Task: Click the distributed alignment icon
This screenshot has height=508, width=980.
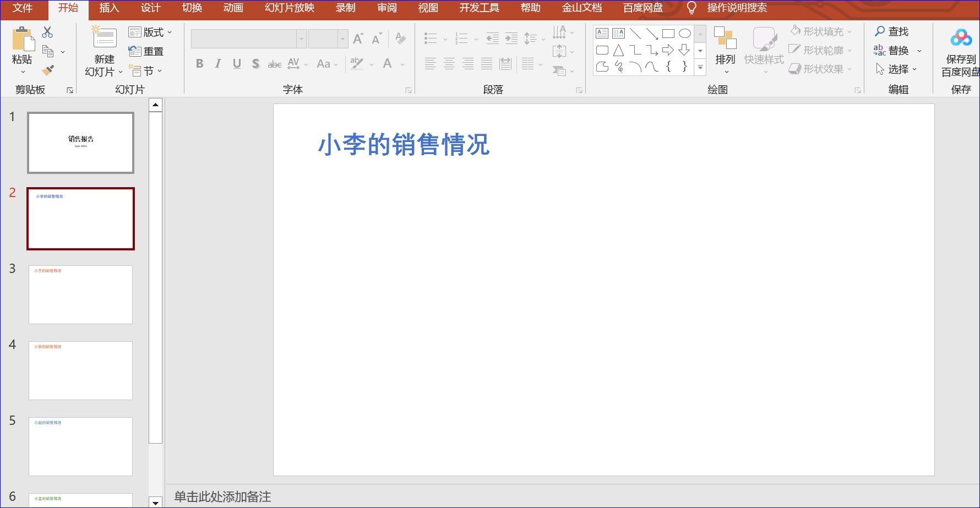Action: (x=505, y=64)
